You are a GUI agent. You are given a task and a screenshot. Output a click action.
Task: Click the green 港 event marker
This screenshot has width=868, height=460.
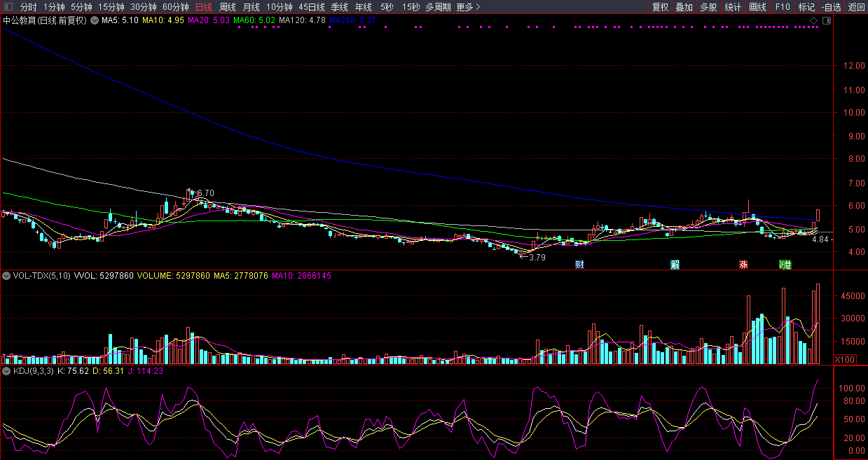[x=785, y=265]
